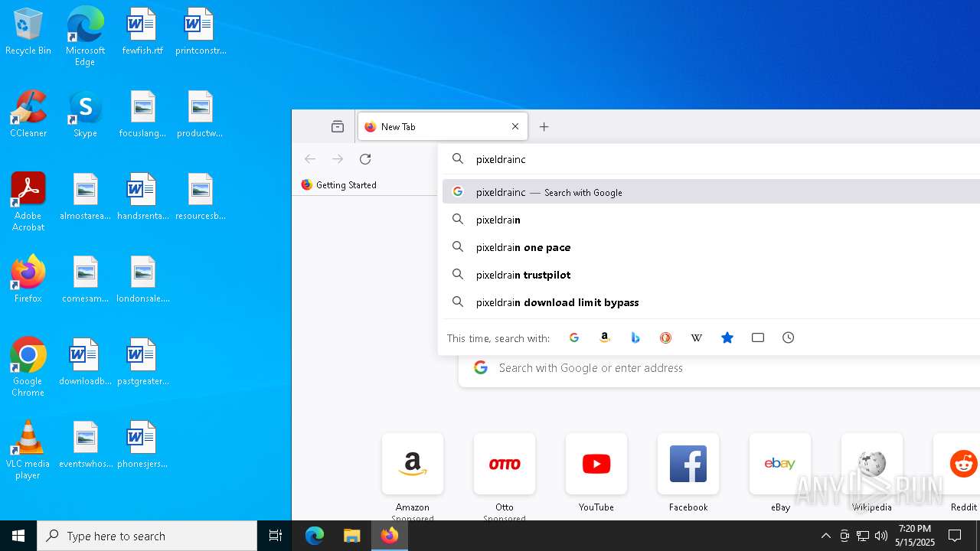Choose the 'pixeldrain' suggestion

coord(711,220)
